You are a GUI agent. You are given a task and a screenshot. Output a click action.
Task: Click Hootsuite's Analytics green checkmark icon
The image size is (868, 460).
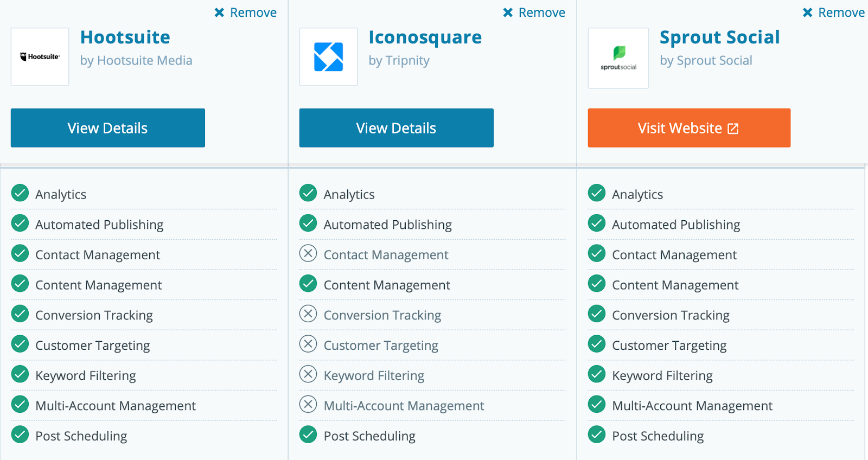click(20, 193)
